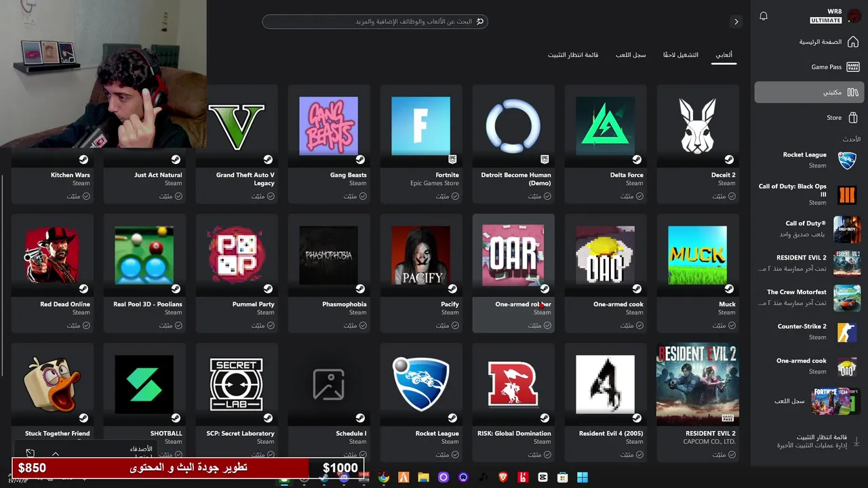Open the SHOTBALL game icon
Screen dimensions: 868x488
[x=144, y=384]
